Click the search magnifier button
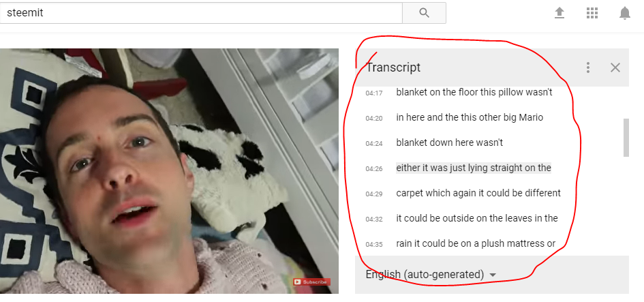The width and height of the screenshot is (644, 302). tap(424, 13)
